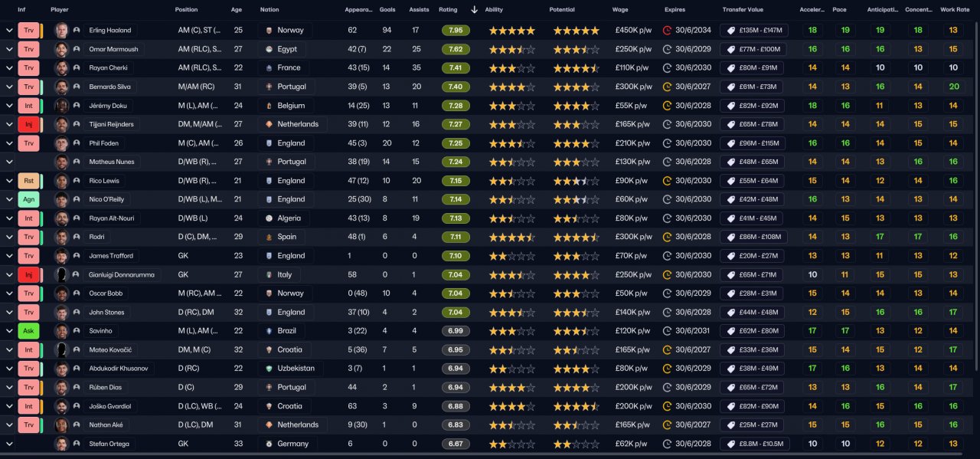Image resolution: width=980 pixels, height=459 pixels.
Task: Click the £450K p/w wage cell
Action: pos(633,31)
